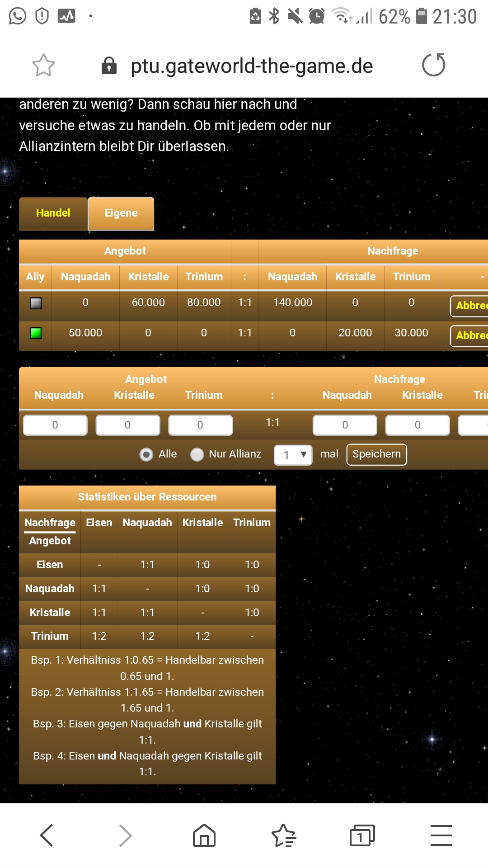488x868 pixels.
Task: Tap the site security padlock icon
Action: click(x=109, y=66)
